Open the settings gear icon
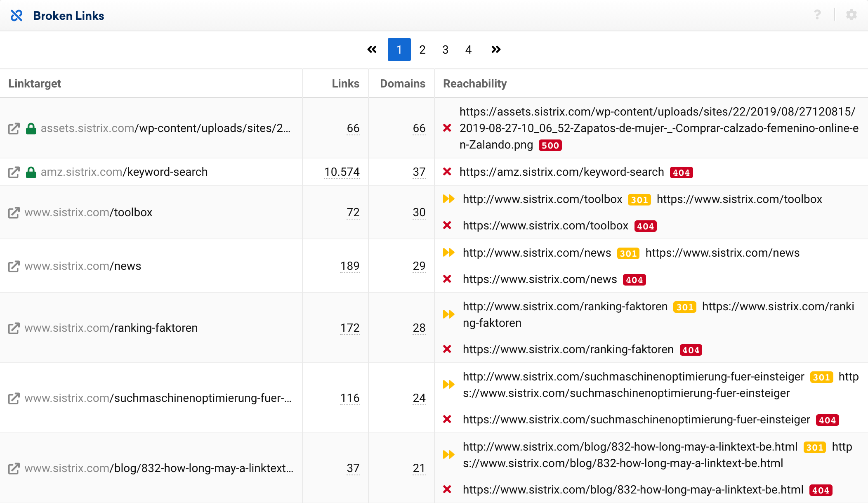This screenshot has width=868, height=503. (851, 15)
